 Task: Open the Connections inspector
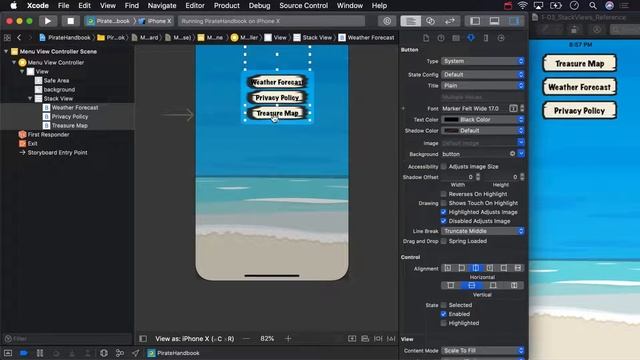501,38
